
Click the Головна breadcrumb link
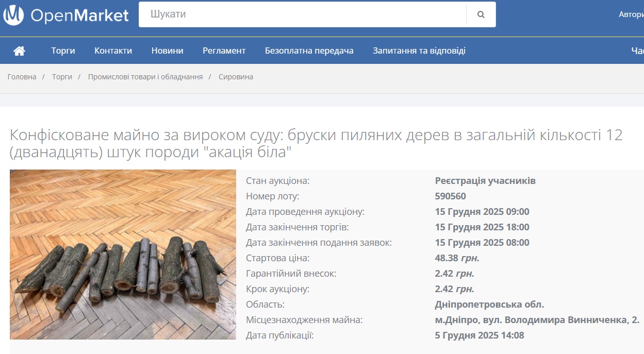click(x=22, y=77)
